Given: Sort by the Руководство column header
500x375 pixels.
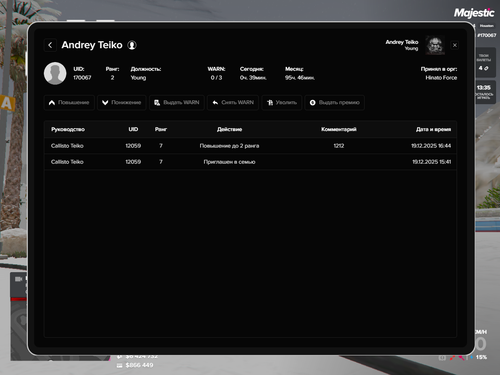Looking at the screenshot, I should (68, 129).
